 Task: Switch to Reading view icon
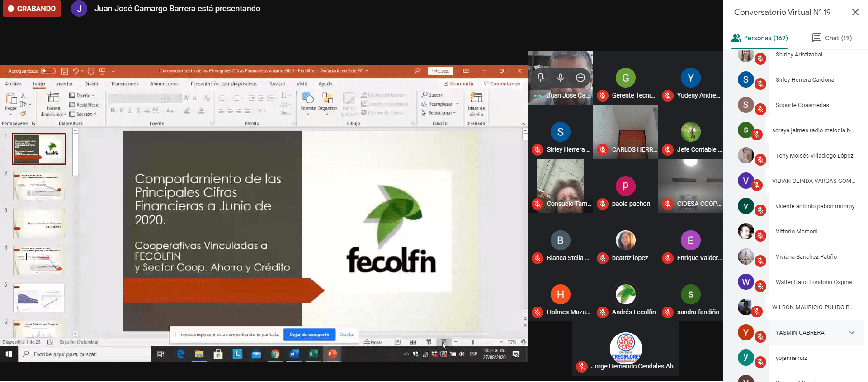click(428, 342)
